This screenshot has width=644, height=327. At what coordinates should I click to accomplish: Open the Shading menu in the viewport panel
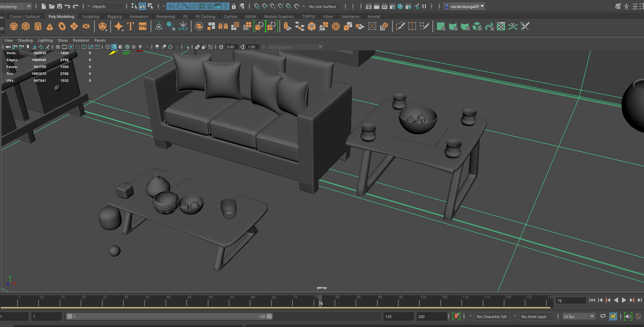pos(25,40)
